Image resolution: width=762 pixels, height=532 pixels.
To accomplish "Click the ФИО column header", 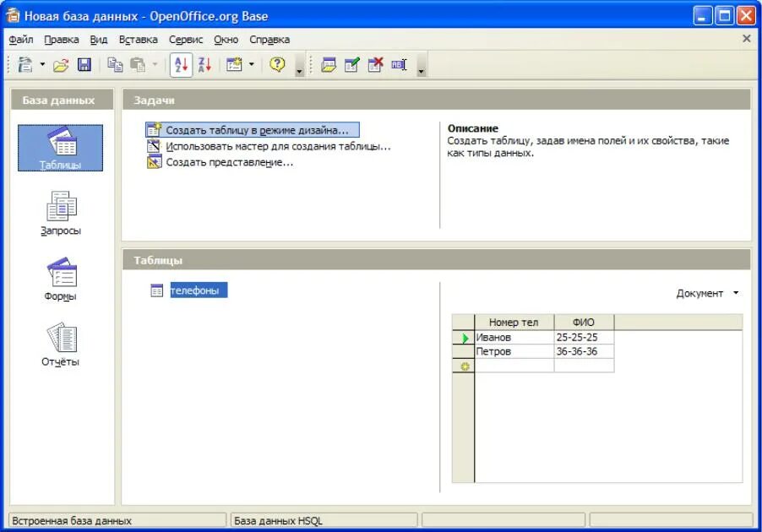I will click(584, 322).
